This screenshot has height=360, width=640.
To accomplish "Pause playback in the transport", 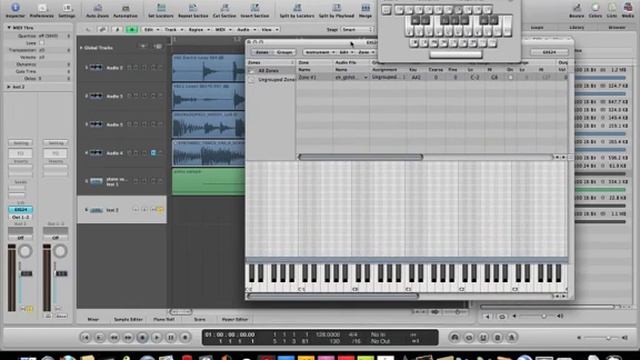I will (x=171, y=338).
